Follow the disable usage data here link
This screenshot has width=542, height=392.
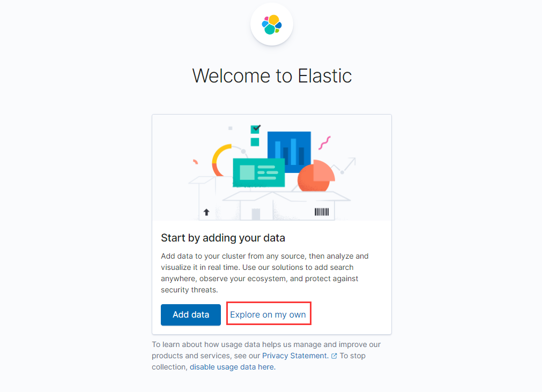pos(232,367)
